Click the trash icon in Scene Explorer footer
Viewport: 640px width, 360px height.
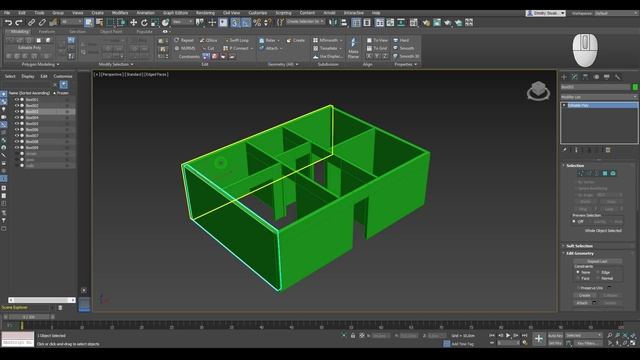tap(60, 308)
